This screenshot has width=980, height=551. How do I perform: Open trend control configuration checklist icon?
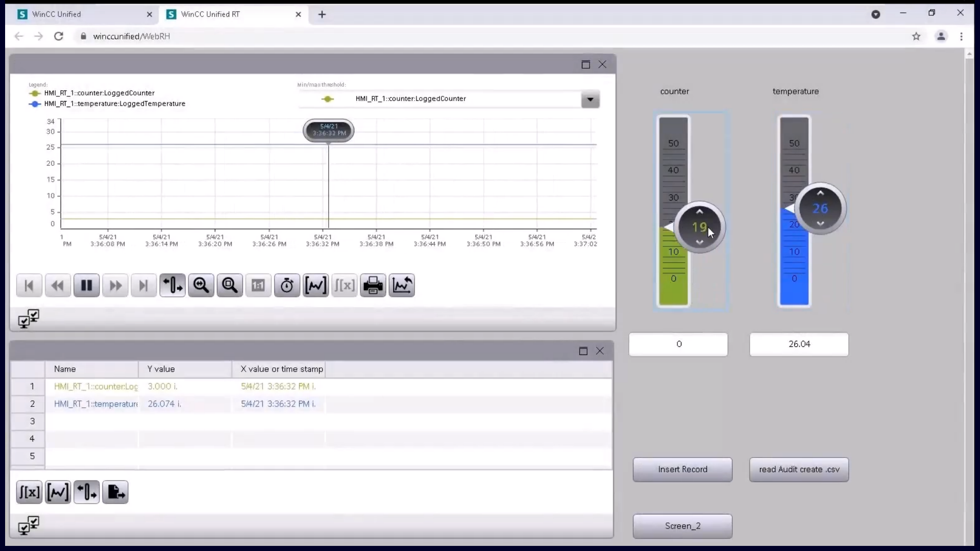point(29,318)
